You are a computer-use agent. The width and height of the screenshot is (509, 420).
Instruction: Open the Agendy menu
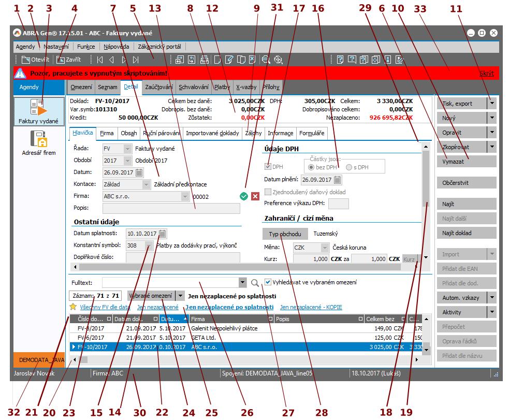click(x=25, y=47)
